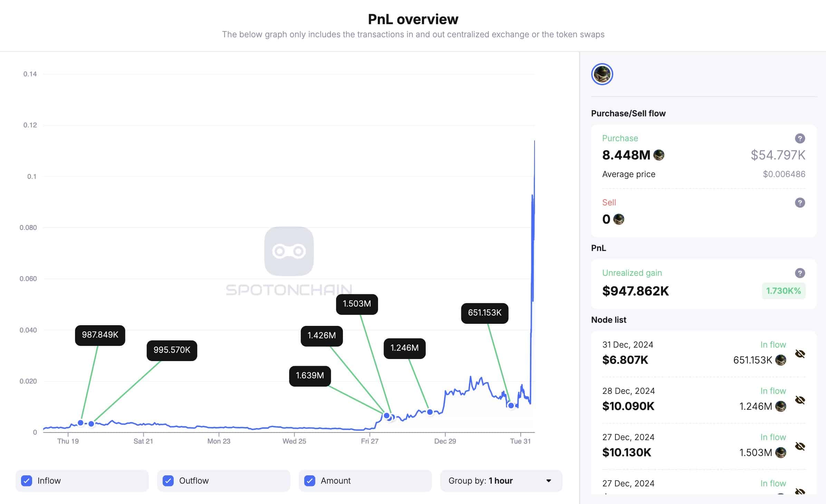Uncheck the Outflow checkbox
Image resolution: width=826 pixels, height=504 pixels.
(x=169, y=481)
